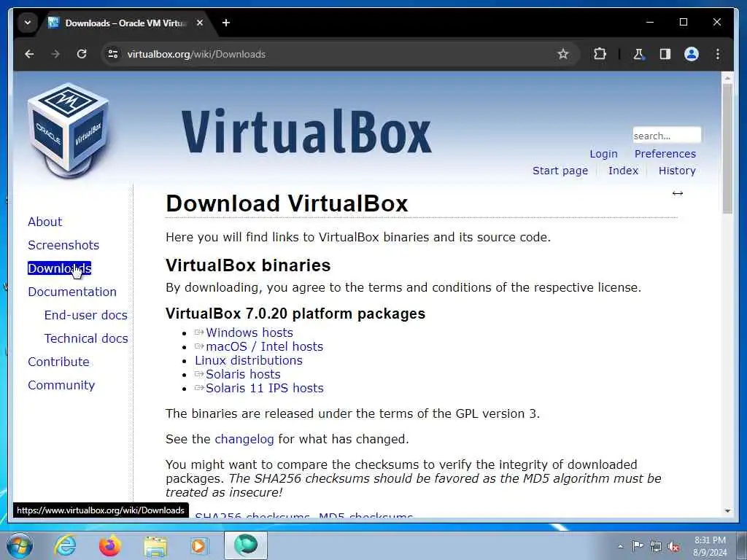
Task: Download the Solaris hosts package
Action: point(243,374)
